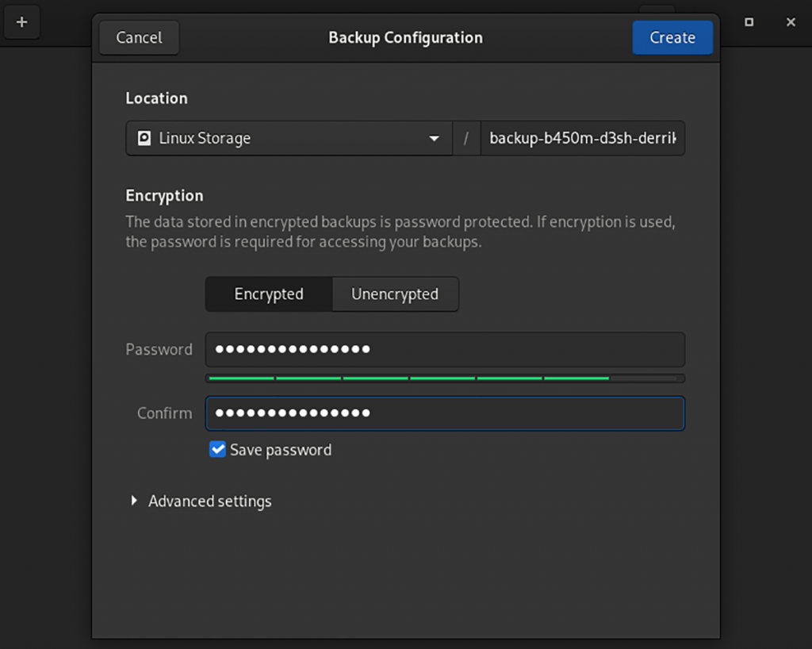The height and width of the screenshot is (649, 812).
Task: Click the checkmark inside the Save password checkbox
Action: 216,449
